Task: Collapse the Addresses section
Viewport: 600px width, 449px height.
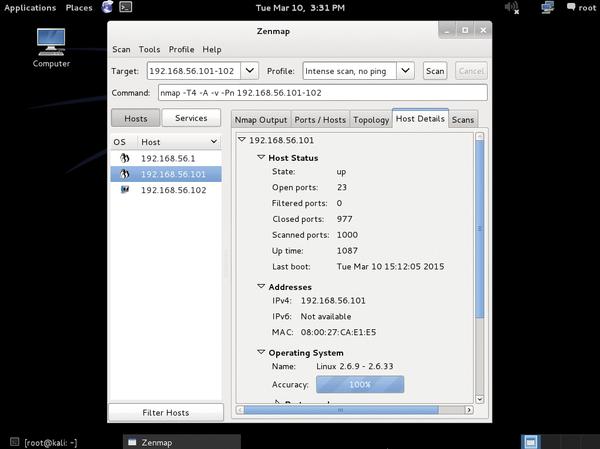Action: (261, 286)
